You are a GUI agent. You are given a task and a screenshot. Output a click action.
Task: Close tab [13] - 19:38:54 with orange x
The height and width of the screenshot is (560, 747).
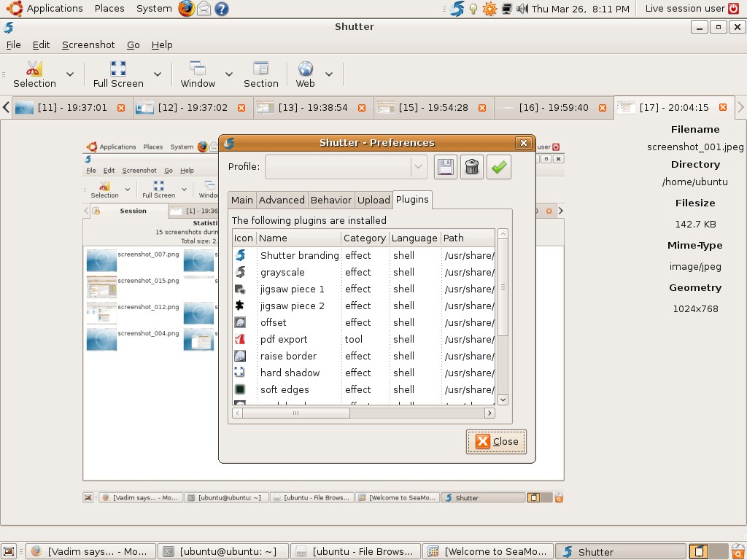[362, 108]
